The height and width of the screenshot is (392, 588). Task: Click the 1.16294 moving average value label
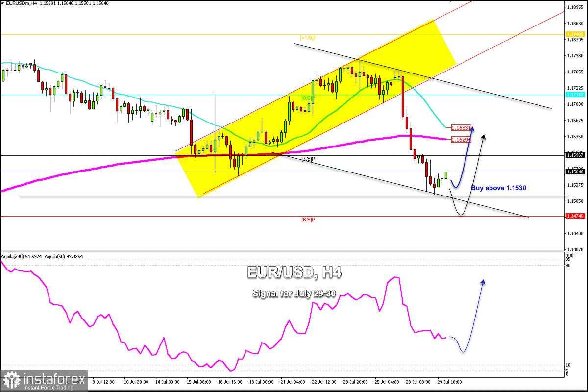coord(461,140)
